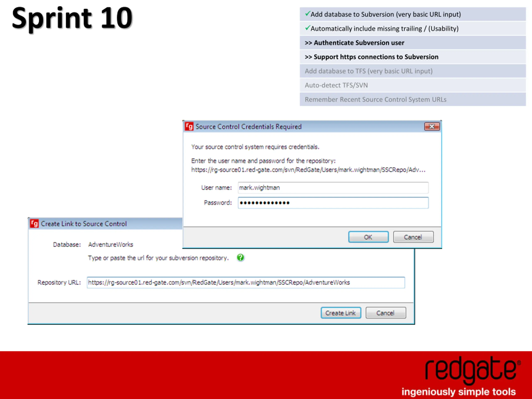The height and width of the screenshot is (399, 532).
Task: Focus the Password field
Action: point(333,203)
